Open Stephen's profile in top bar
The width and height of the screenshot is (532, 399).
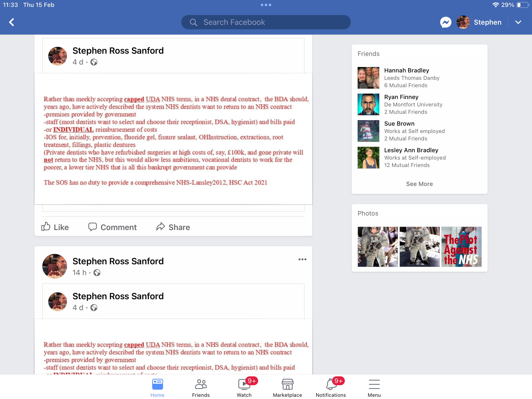click(479, 22)
